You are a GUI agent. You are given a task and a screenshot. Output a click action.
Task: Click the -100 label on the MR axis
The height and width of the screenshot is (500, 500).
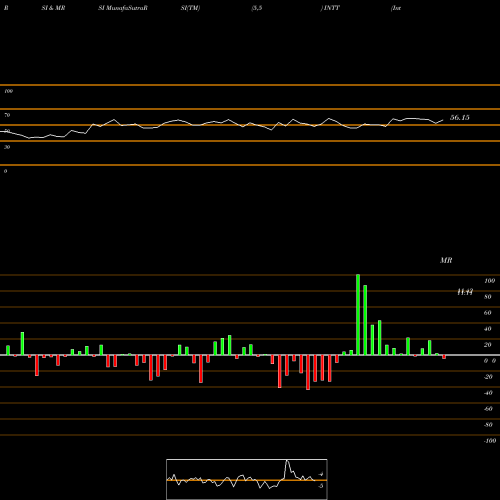coord(490,441)
